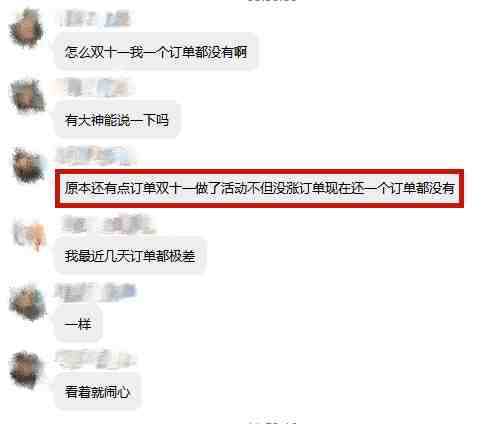503x424 pixels.
Task: Select the message "怎么双十一我一个订单都没有啊"
Action: click(x=156, y=52)
